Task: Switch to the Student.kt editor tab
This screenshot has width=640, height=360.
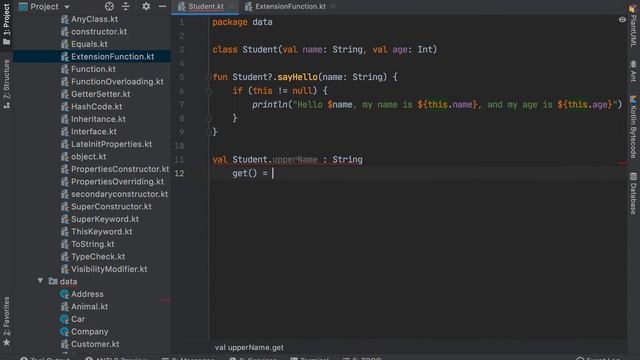Action: pos(206,7)
